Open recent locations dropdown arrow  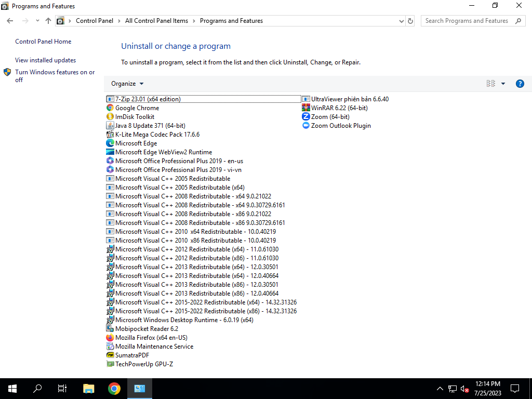click(x=37, y=21)
